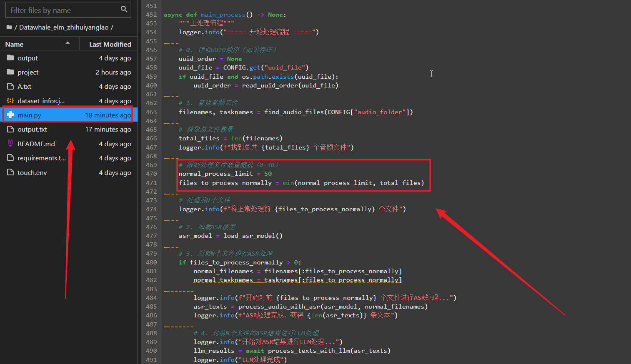Click the 'uuid_order = None' assignment on line 457

click(x=210, y=59)
